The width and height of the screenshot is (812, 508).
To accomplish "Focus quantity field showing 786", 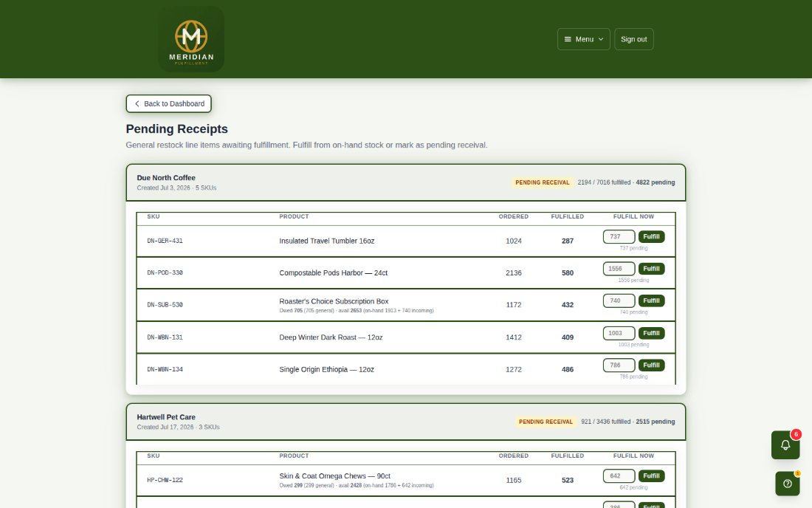I will click(619, 365).
